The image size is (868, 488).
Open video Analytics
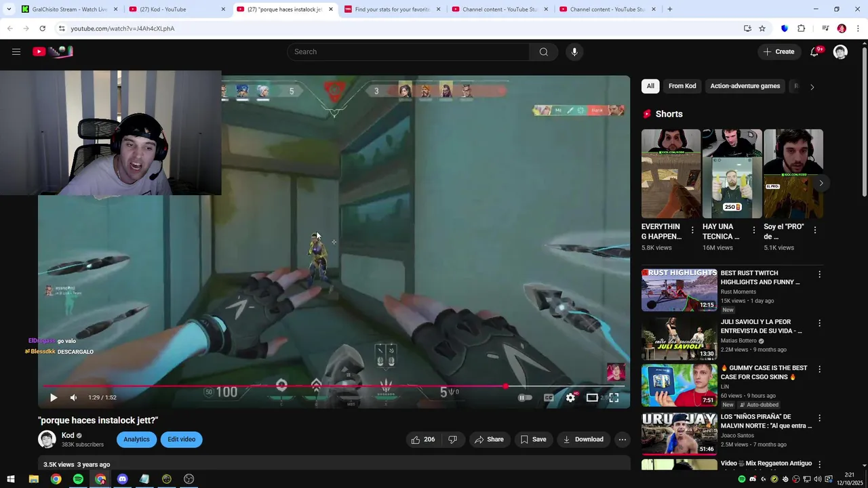pos(136,439)
